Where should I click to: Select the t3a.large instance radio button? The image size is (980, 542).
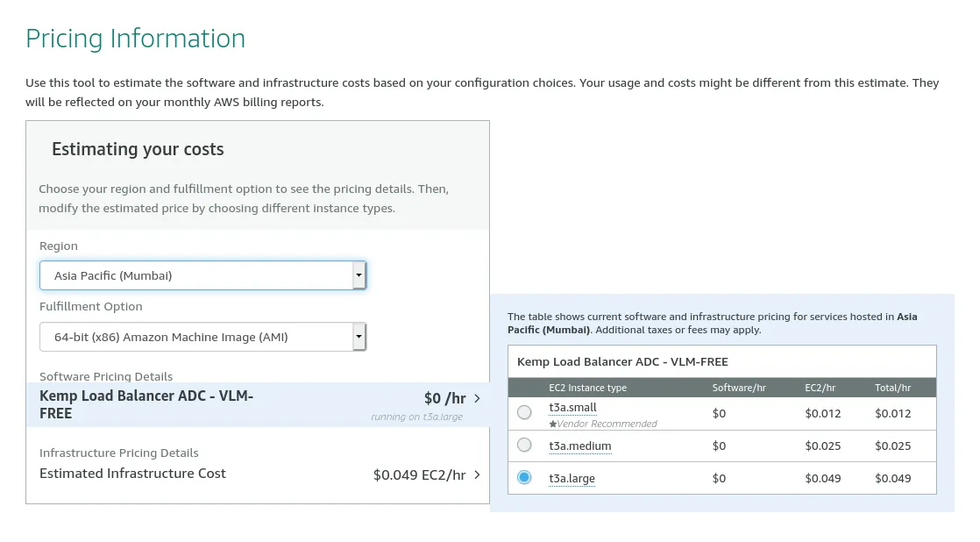524,478
